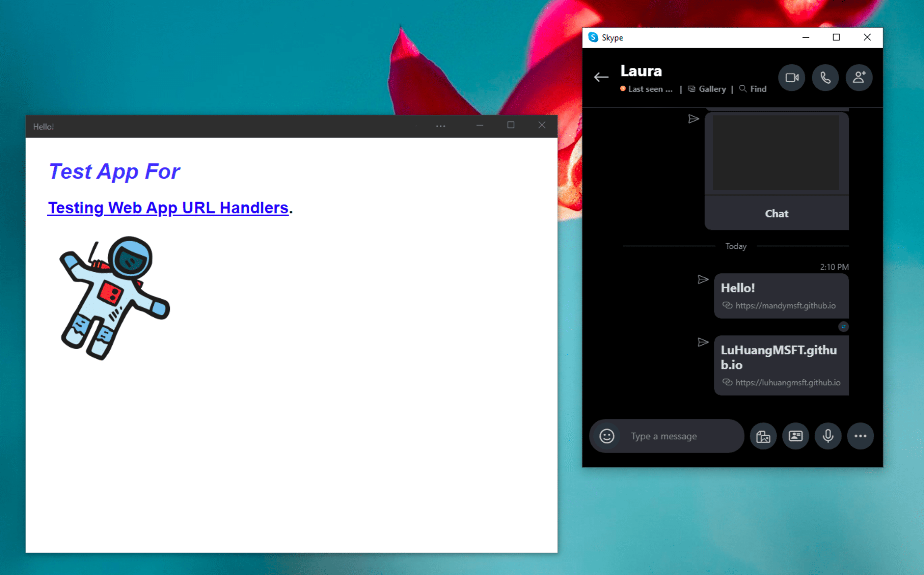Click the microphone icon in Skype
This screenshot has height=575, width=924.
click(x=826, y=435)
